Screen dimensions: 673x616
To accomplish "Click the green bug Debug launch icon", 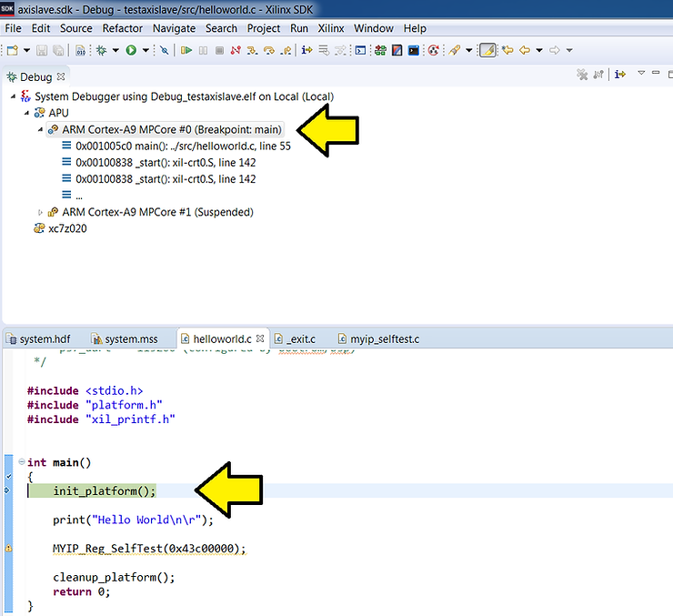I will pyautogui.click(x=101, y=50).
